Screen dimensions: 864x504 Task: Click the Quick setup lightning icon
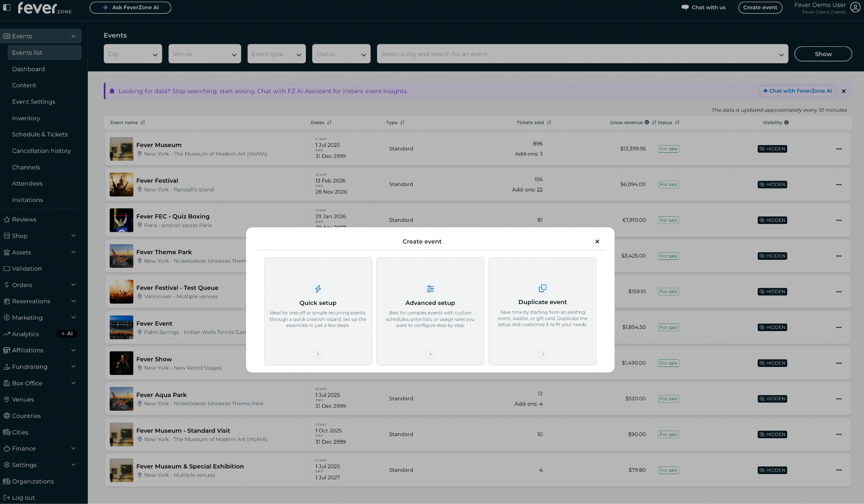[318, 289]
